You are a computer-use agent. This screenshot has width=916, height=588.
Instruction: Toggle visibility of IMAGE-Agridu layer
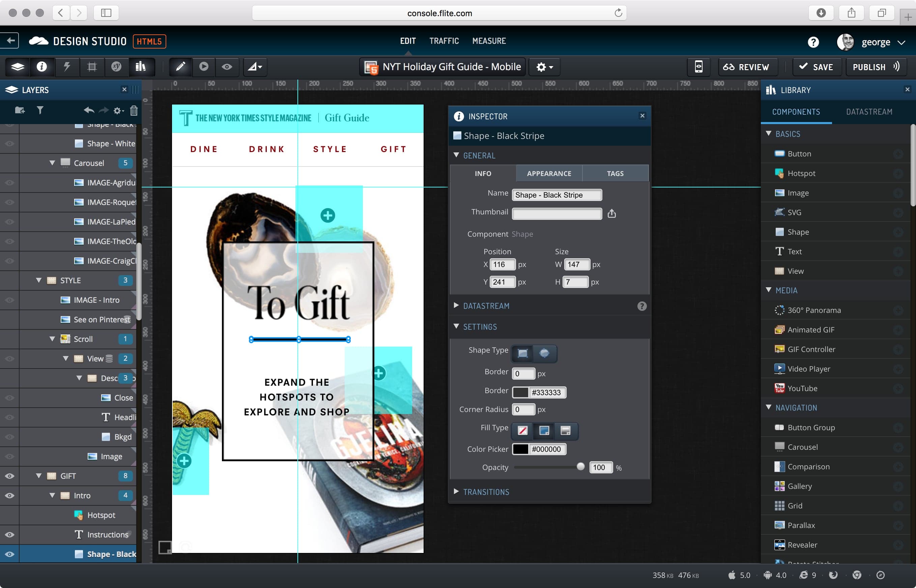(9, 182)
